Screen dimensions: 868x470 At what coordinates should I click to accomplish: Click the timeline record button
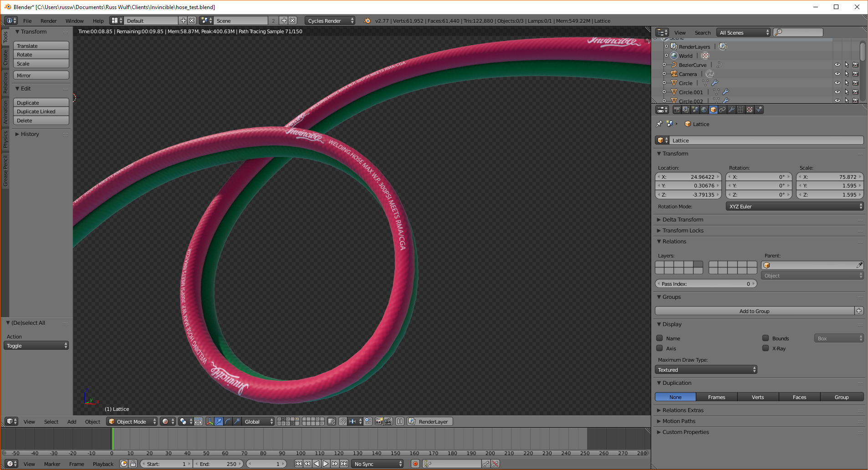[x=415, y=464]
